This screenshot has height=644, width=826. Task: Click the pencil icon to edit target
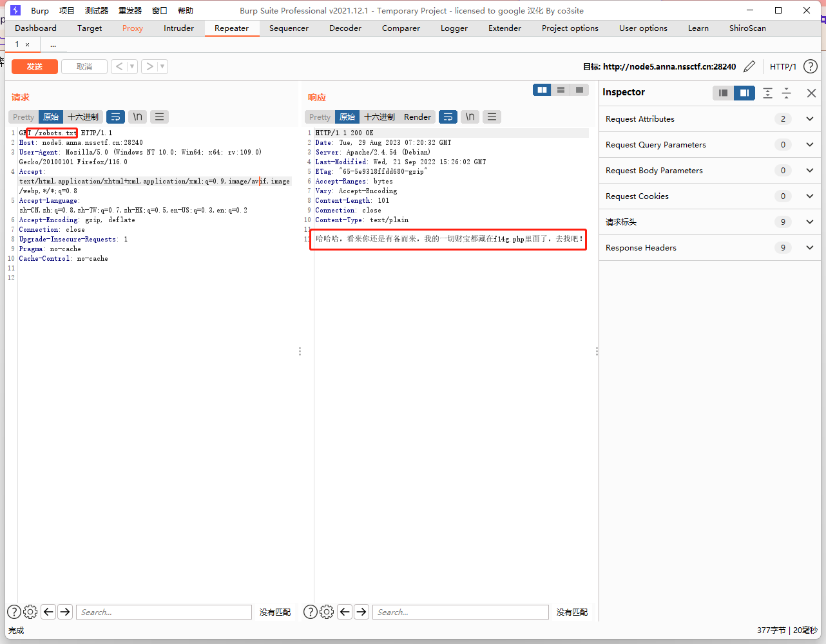coord(749,66)
